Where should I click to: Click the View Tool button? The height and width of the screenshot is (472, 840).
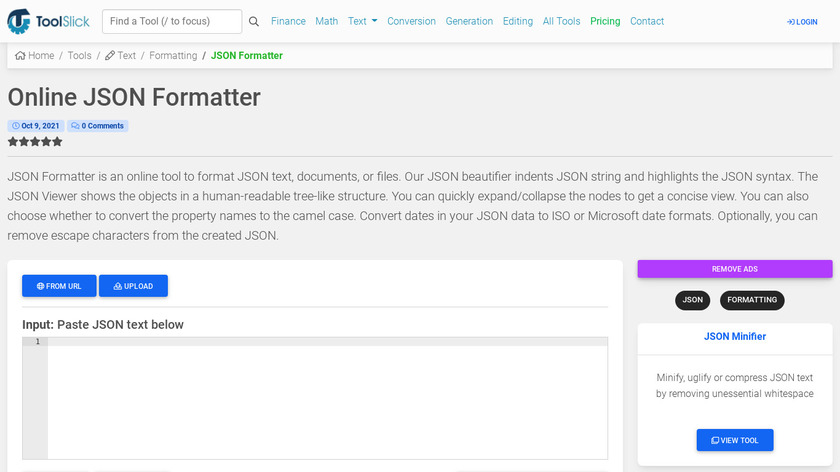[x=735, y=440]
